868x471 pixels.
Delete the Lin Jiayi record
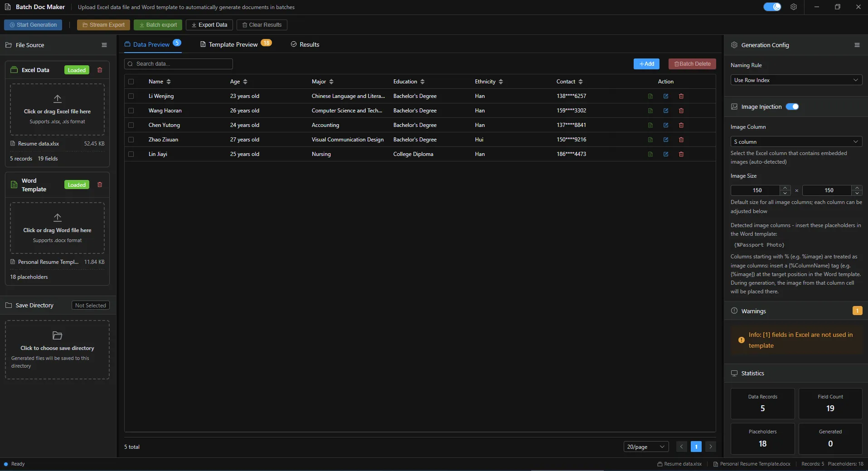tap(681, 154)
